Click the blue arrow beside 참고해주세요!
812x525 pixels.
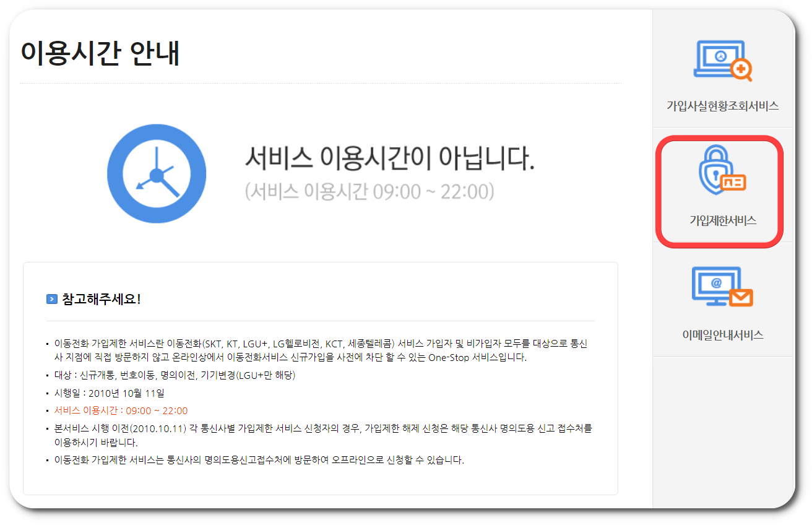tap(52, 298)
